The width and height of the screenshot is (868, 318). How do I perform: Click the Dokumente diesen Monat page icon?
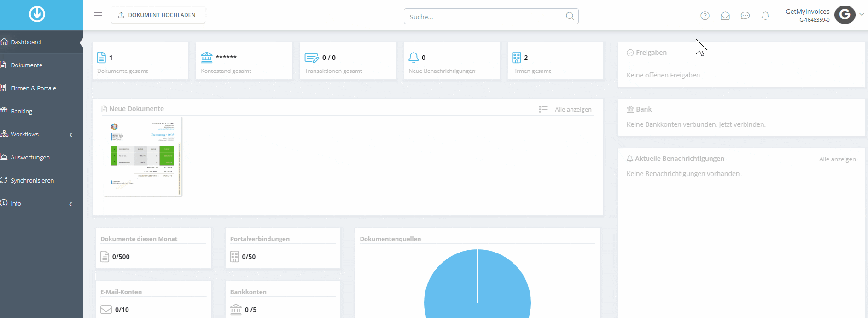(105, 257)
